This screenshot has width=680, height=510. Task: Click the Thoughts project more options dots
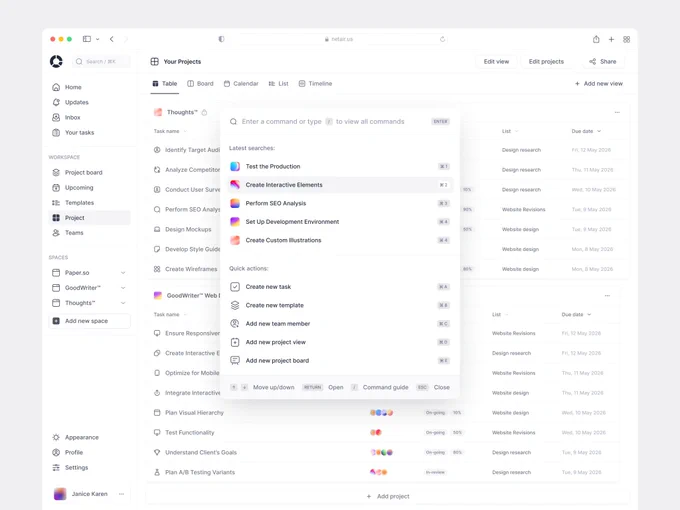(x=617, y=112)
